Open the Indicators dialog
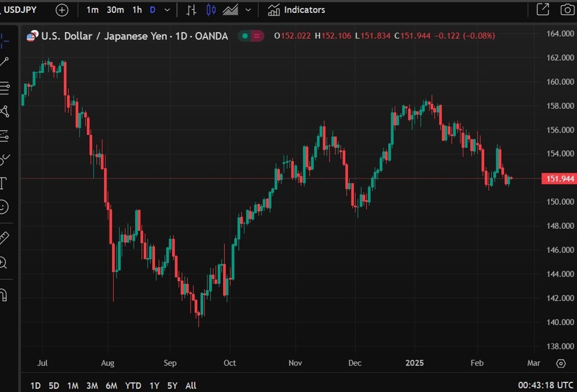 [296, 10]
